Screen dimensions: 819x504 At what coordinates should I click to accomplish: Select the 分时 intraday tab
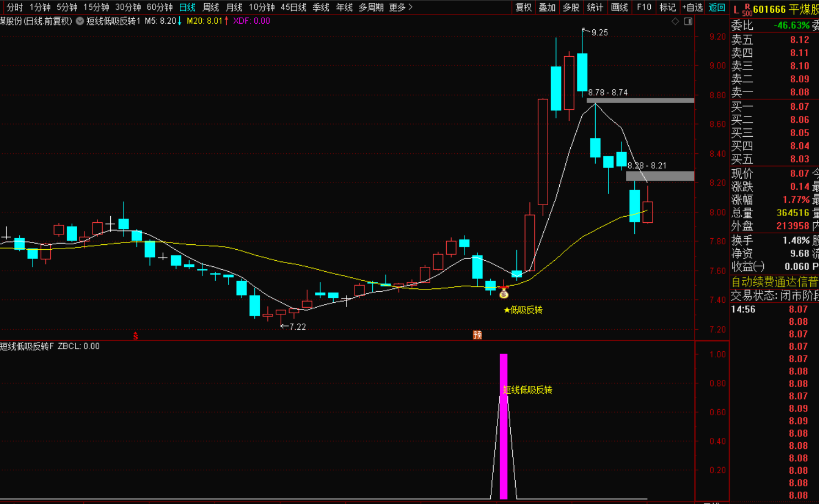tap(15, 7)
